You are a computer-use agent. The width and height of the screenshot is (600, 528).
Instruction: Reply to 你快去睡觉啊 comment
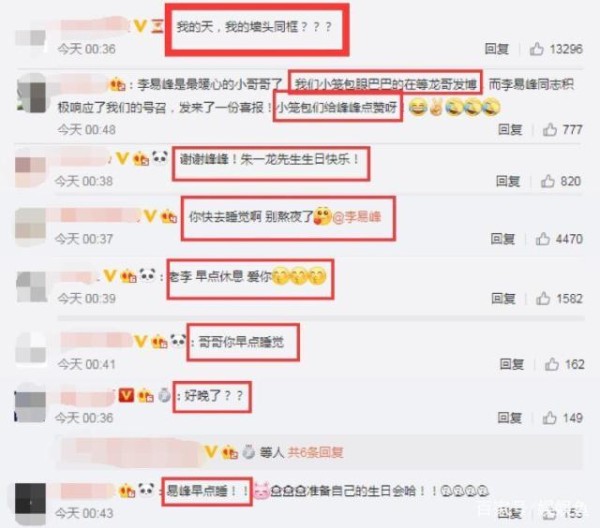pyautogui.click(x=502, y=239)
